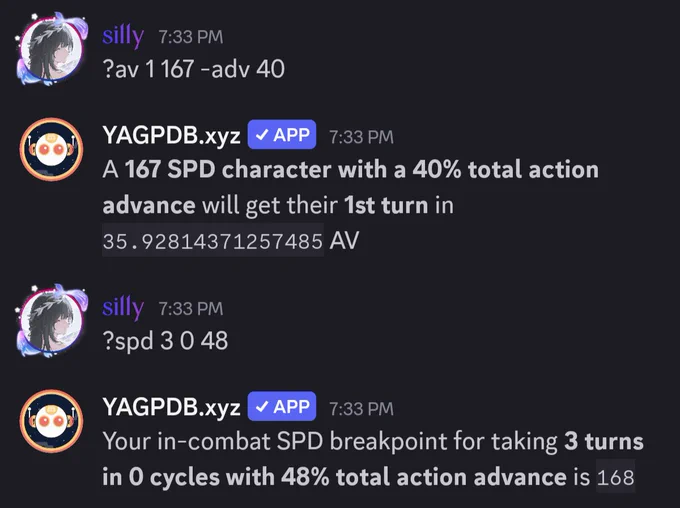Open silly's profile from second username
Screen dimensions: 680x508
(123, 308)
